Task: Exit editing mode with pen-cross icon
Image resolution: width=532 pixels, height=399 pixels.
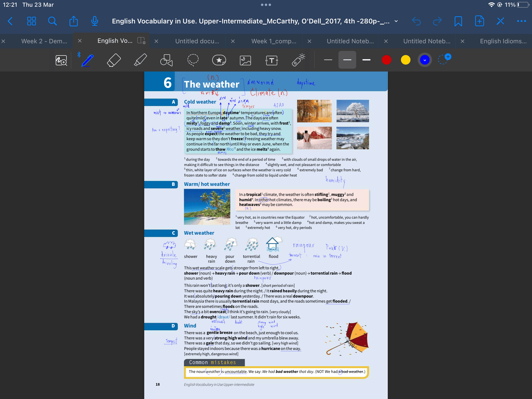Action: coord(500,21)
